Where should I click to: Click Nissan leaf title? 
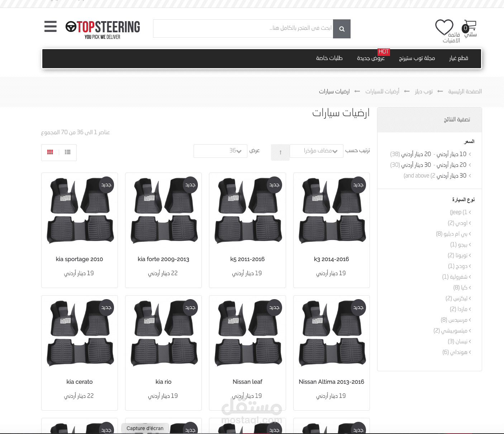point(247,382)
